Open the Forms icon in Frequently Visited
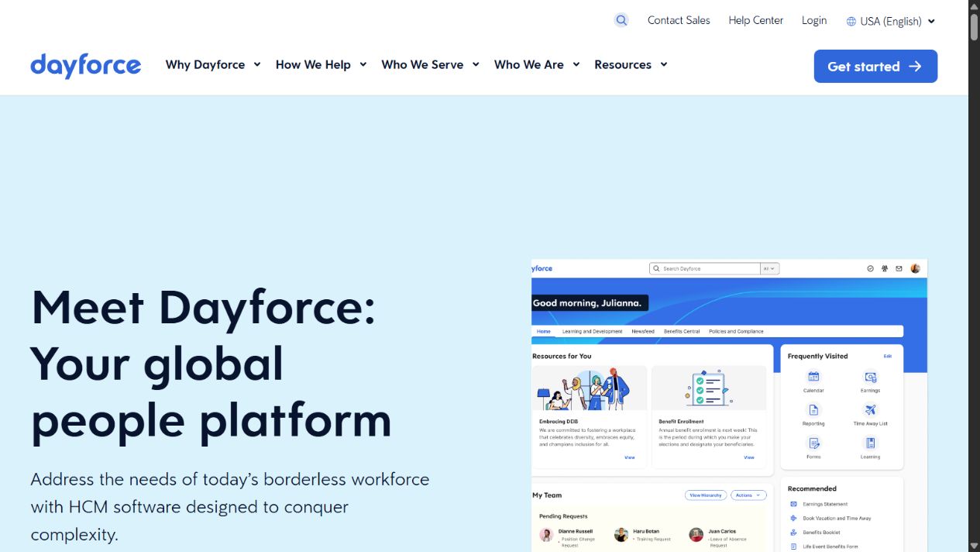The height and width of the screenshot is (552, 980). point(813,443)
